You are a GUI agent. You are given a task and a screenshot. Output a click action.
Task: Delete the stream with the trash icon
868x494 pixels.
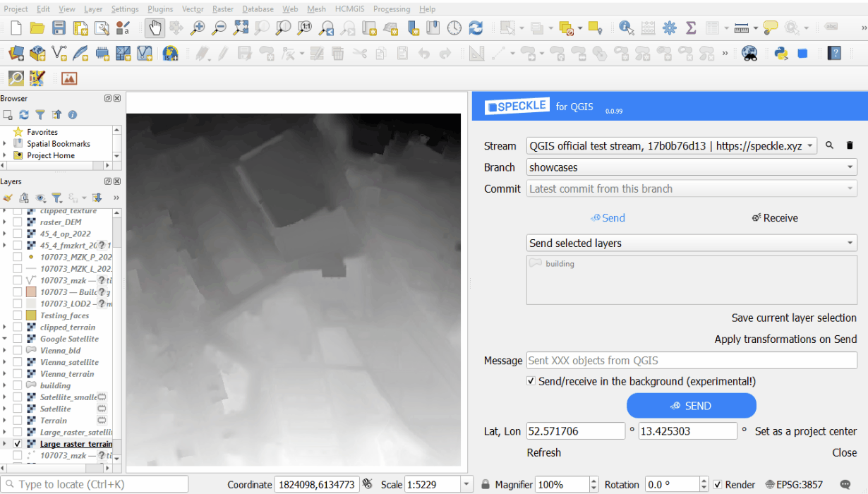coord(850,145)
